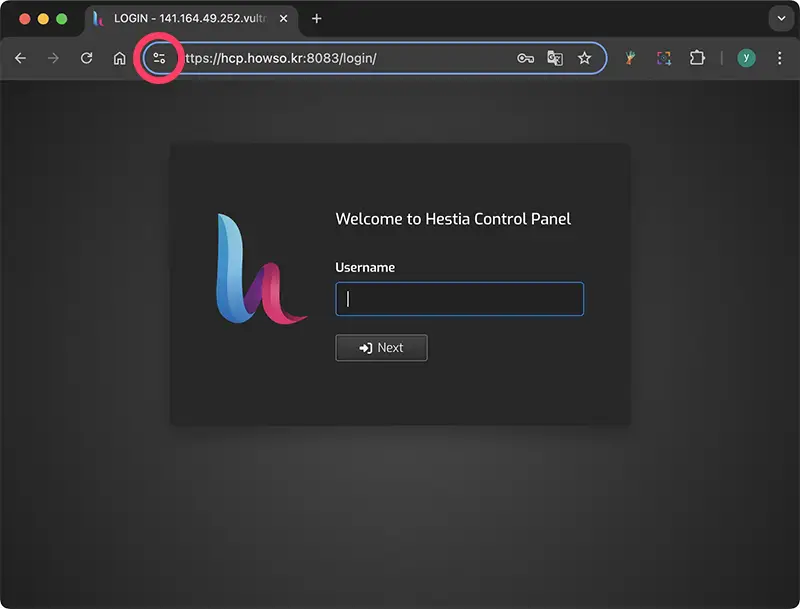Close the LOGIN tab
This screenshot has height=609, width=800.
[284, 19]
